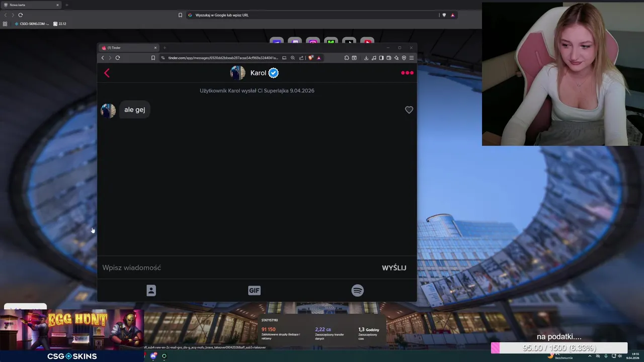Viewport: 644px width, 362px height.
Task: Go back using Tinder's red back arrow
Action: tap(107, 73)
